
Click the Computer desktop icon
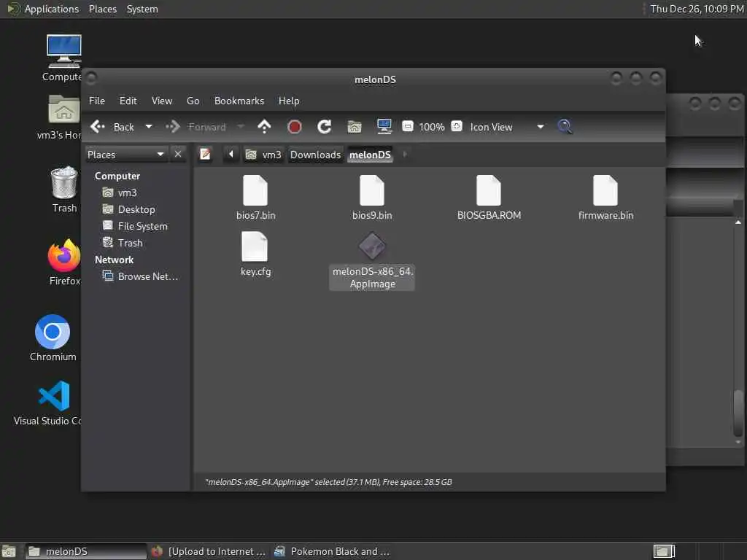coord(63,58)
